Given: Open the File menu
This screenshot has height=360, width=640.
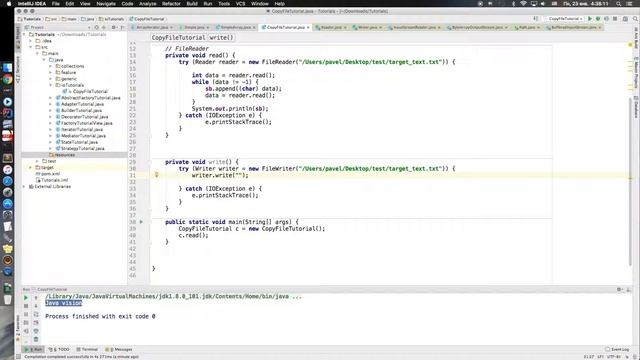Looking at the screenshot, I should tap(56, 4).
